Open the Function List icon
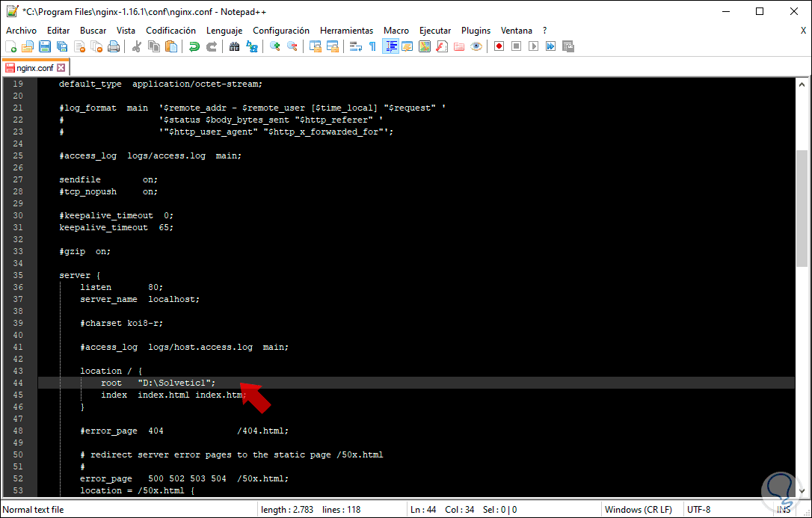812x518 pixels. tap(442, 46)
